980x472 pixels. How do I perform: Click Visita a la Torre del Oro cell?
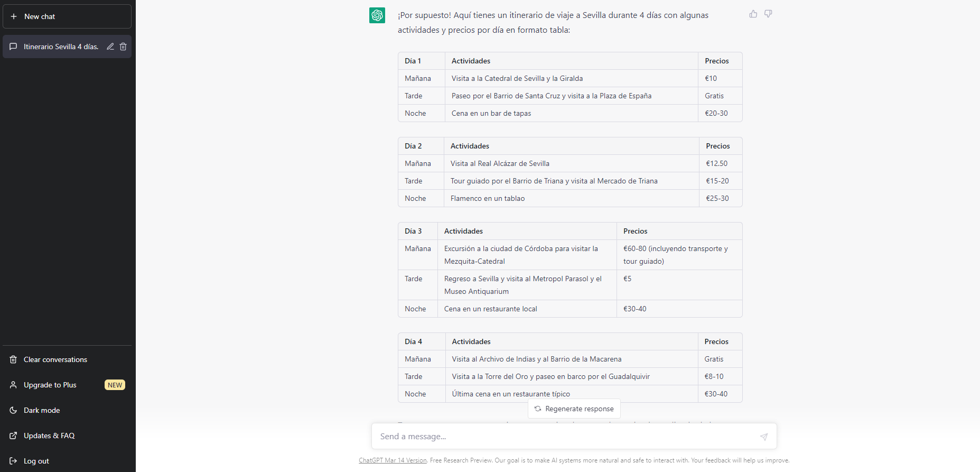click(572, 376)
